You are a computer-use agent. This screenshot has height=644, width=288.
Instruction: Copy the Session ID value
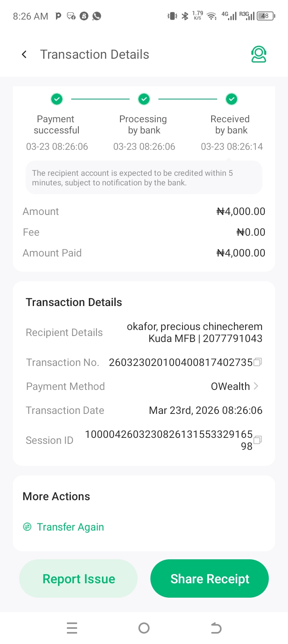pos(258,439)
